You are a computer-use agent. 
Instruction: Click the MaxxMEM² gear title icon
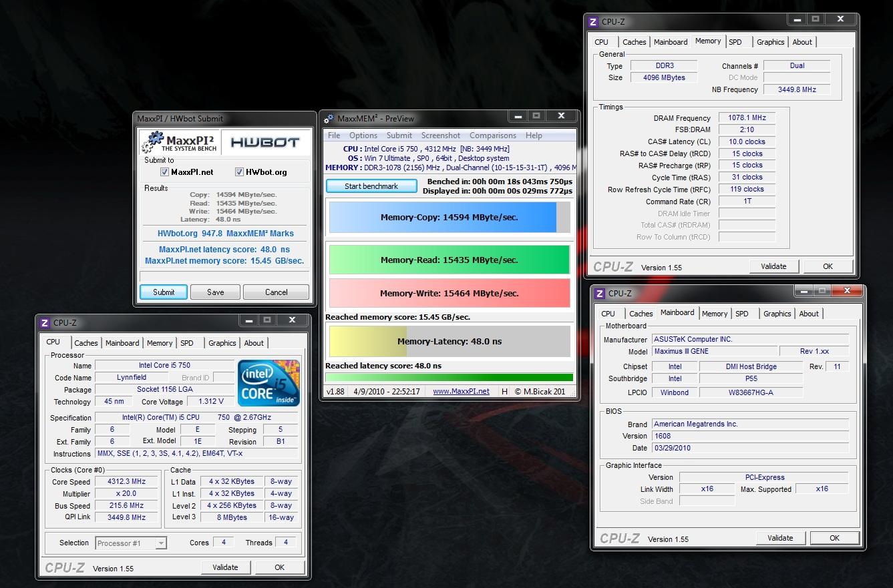point(328,119)
